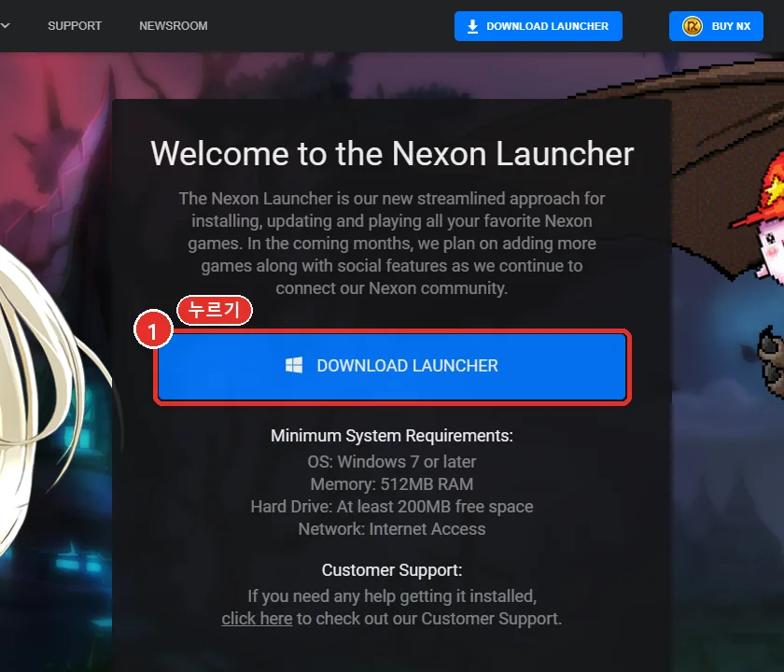Select the Nexon Launcher description paragraph
Screen dimensions: 784x672
pos(392,244)
